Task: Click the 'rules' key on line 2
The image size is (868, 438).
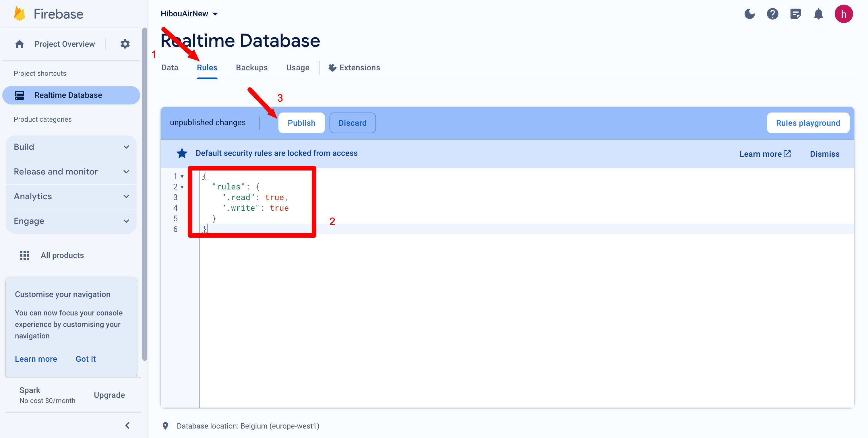Action: 228,187
